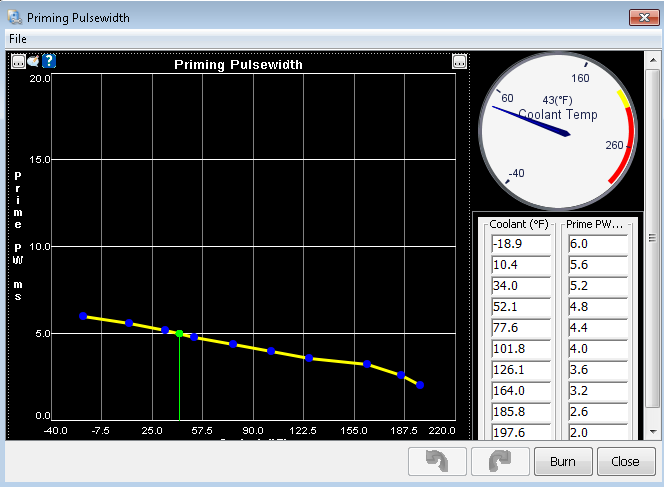Open the blue question mark help icon
Viewport: 664px width, 487px height.
pyautogui.click(x=48, y=62)
